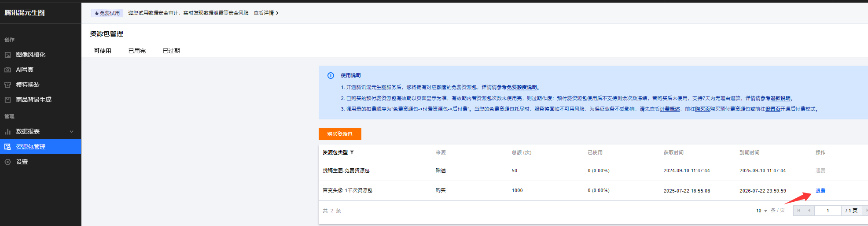Screen dimensions: 868x226
Task: Click the 数据报表 bar chart icon
Action: click(7, 132)
